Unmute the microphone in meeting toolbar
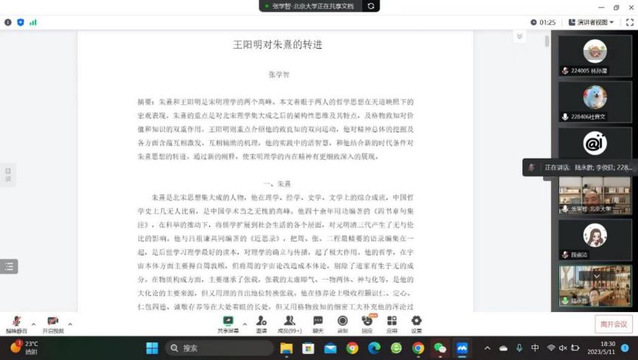 click(x=16, y=324)
